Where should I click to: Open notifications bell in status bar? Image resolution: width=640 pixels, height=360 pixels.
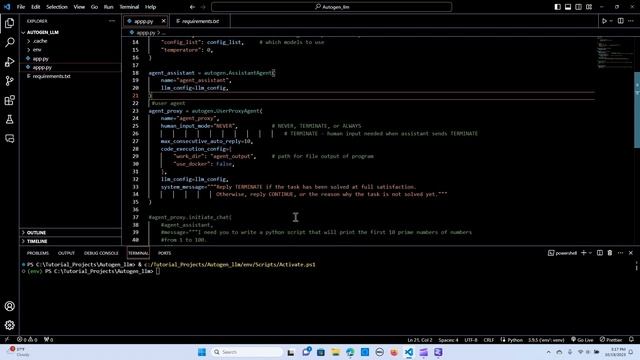pyautogui.click(x=631, y=340)
